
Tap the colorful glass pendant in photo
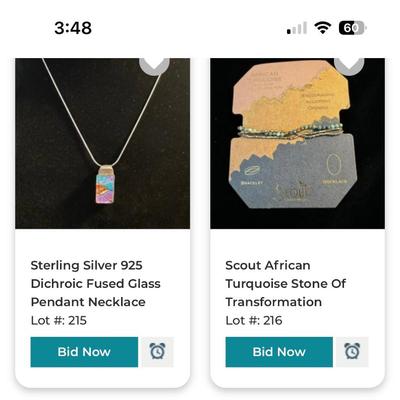click(x=105, y=187)
